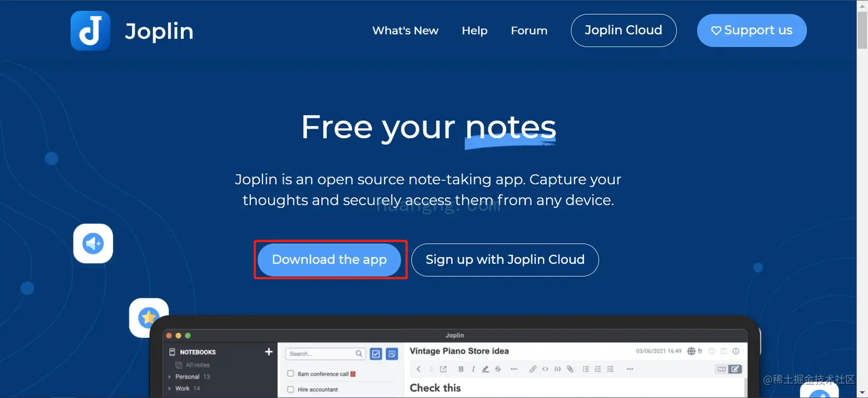
Task: Click the Joplin logo icon in the header
Action: (90, 31)
